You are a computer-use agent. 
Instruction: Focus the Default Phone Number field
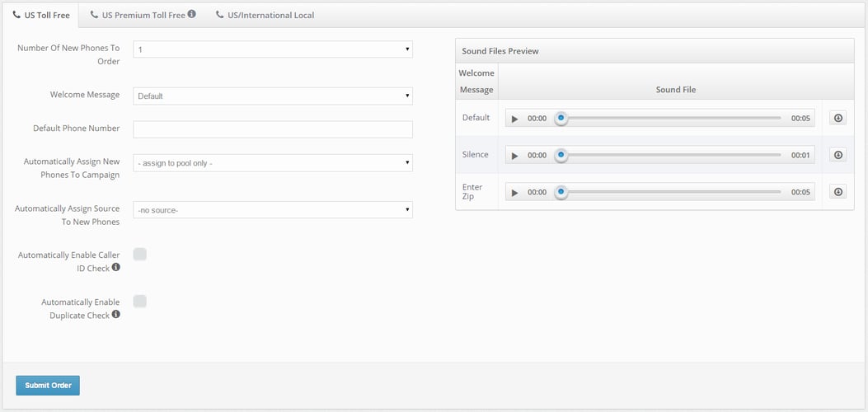pyautogui.click(x=273, y=129)
